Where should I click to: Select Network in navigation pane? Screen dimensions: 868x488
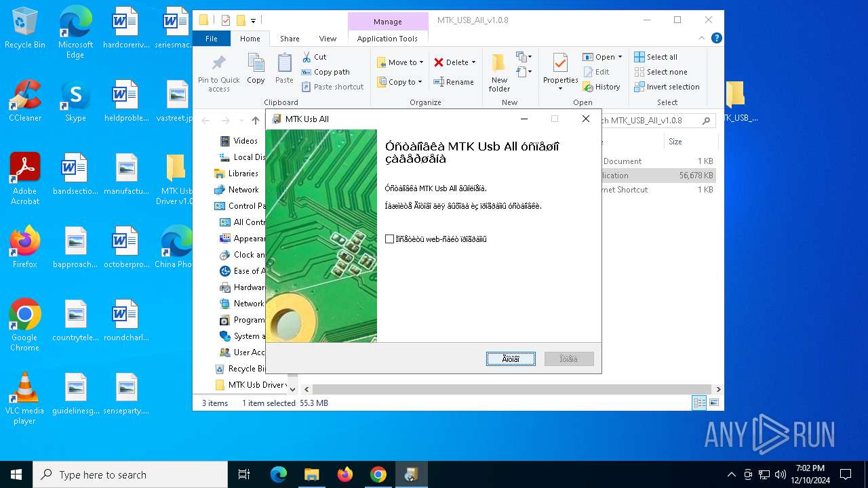[x=237, y=190]
